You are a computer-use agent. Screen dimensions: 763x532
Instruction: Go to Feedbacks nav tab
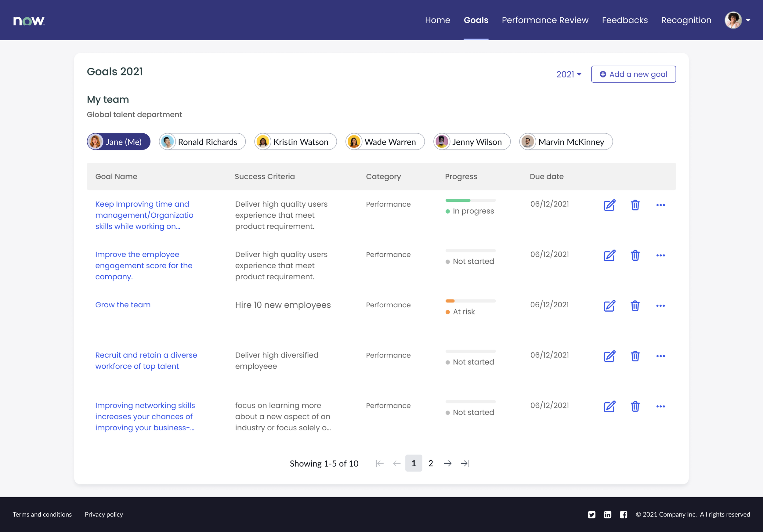[624, 20]
